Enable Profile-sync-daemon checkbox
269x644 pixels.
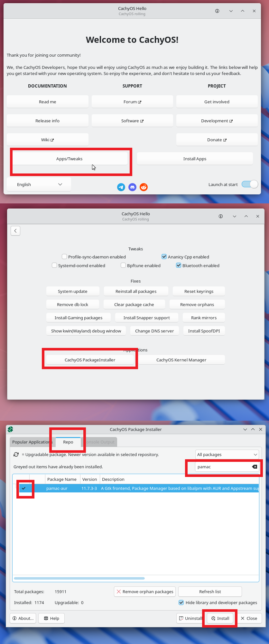tap(64, 257)
